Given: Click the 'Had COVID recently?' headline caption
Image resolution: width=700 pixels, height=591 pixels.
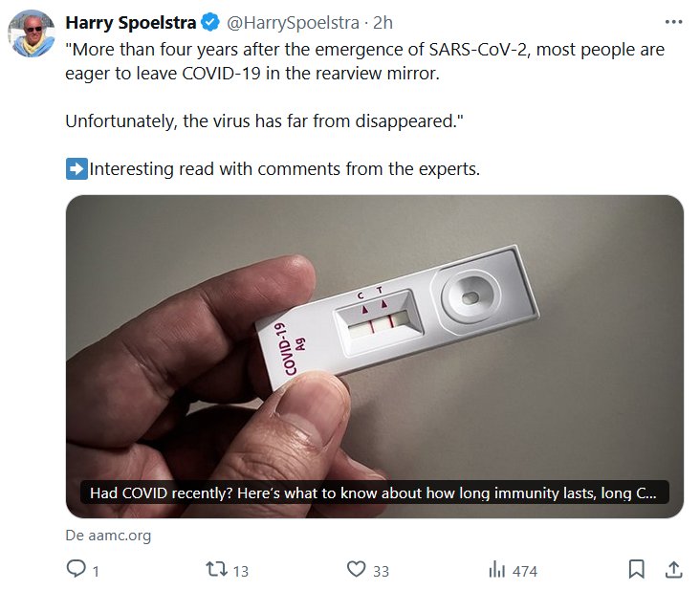Looking at the screenshot, I should click(373, 493).
